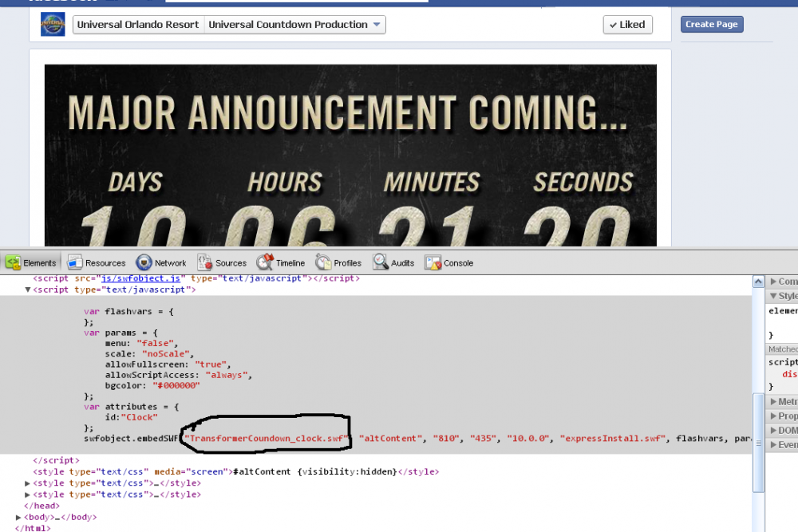This screenshot has height=532, width=798.
Task: Click the "TransformerCoundown_clock.swf" string
Action: point(267,438)
